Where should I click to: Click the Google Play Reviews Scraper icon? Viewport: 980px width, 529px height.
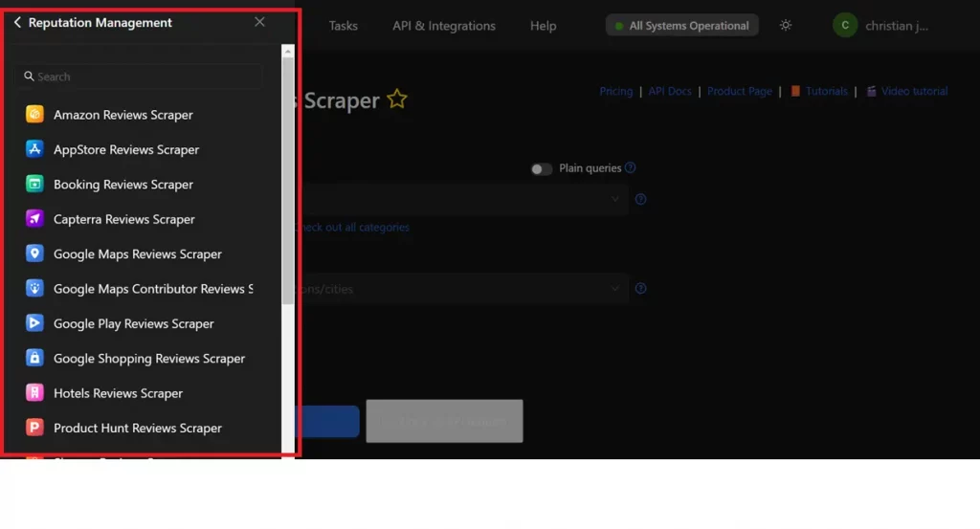tap(35, 323)
